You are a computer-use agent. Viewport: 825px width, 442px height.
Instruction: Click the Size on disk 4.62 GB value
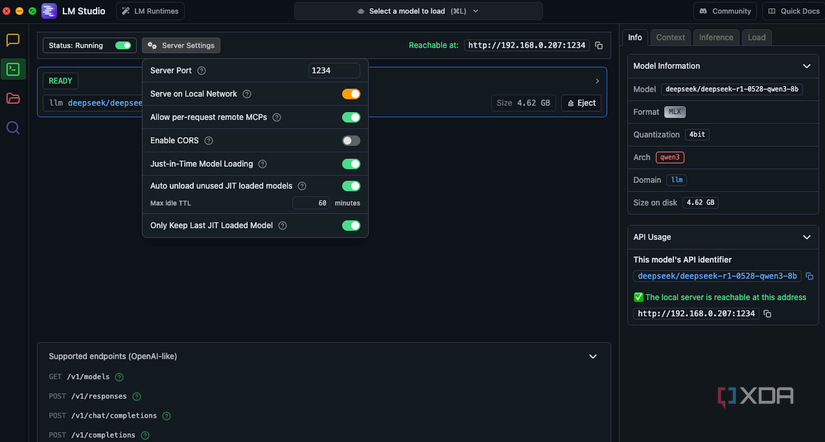700,203
